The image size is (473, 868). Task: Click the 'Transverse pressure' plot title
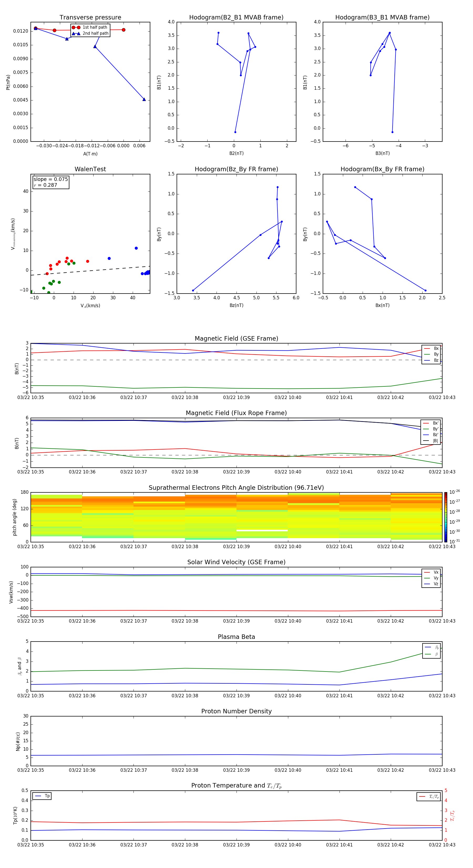pos(90,18)
